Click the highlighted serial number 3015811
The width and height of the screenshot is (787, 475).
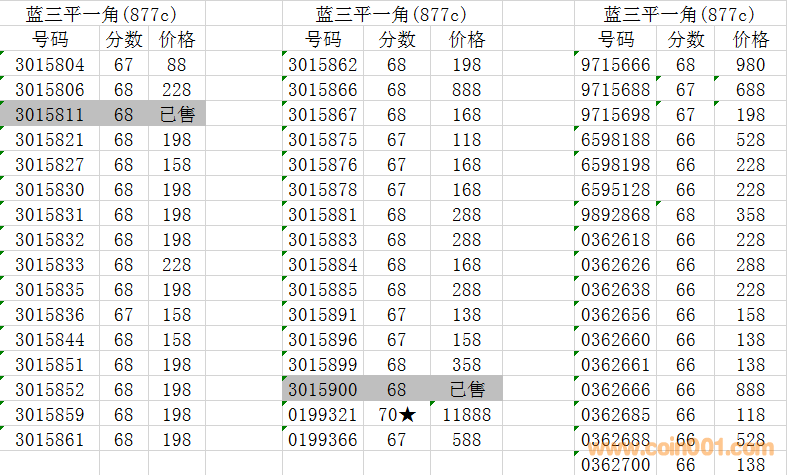coord(50,114)
